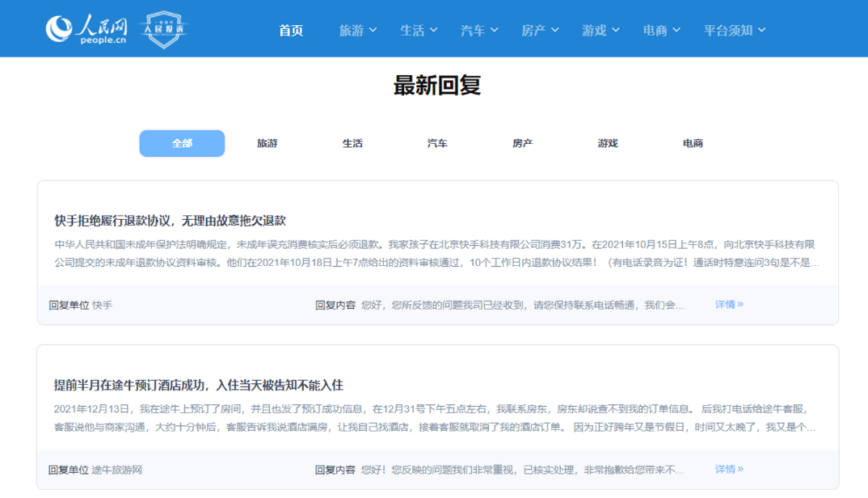The height and width of the screenshot is (498, 868).
Task: Open the 游戏 navigation dropdown menu
Action: pyautogui.click(x=600, y=30)
